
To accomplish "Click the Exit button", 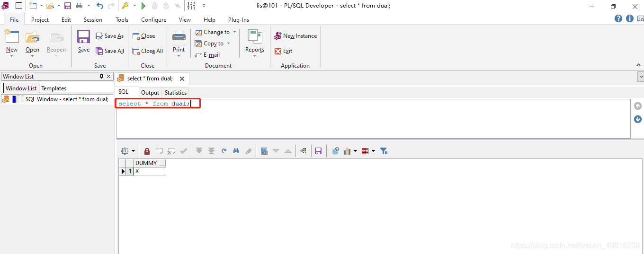I will coord(284,51).
